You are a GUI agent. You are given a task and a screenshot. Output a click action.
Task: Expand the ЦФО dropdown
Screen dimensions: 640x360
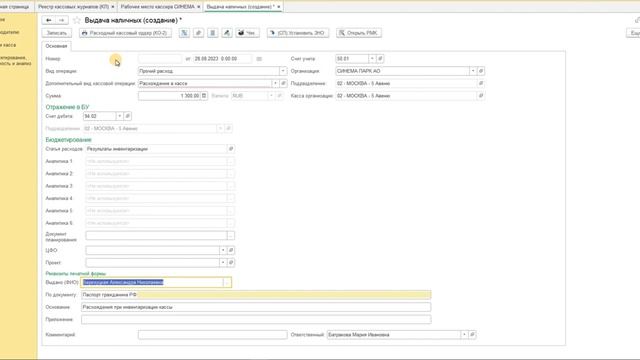tap(223, 250)
